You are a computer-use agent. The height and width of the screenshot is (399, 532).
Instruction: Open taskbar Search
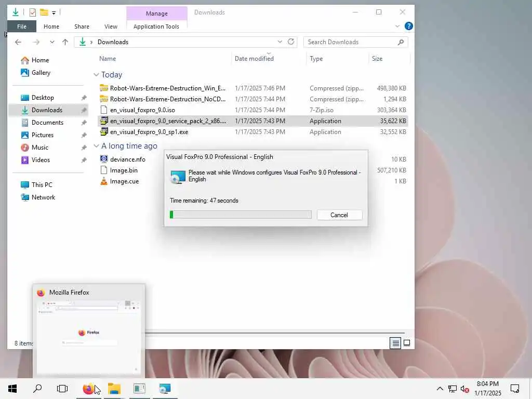tap(37, 389)
